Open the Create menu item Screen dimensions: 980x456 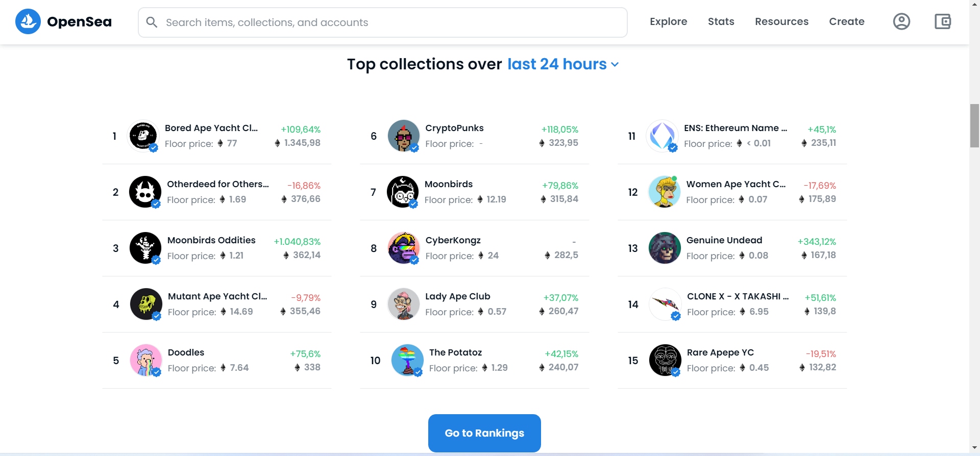(x=846, y=21)
